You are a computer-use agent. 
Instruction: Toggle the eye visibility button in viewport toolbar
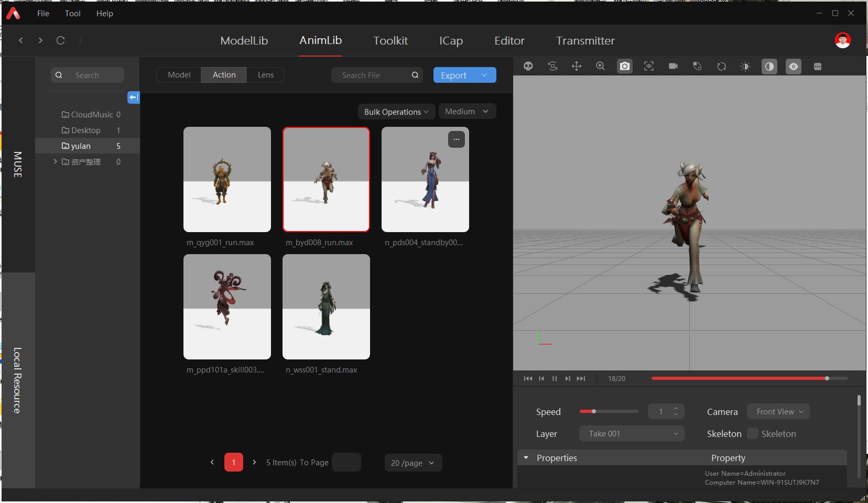[x=794, y=67]
